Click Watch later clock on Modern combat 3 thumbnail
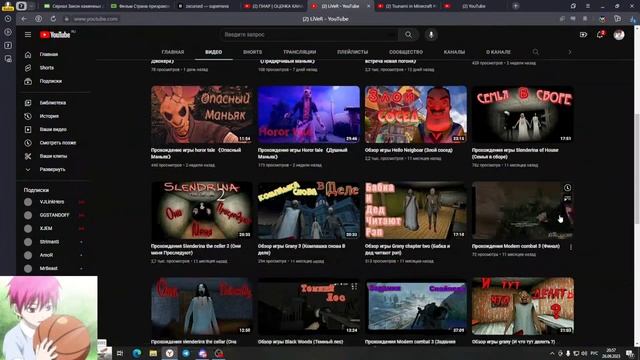The image size is (640, 360). (567, 188)
